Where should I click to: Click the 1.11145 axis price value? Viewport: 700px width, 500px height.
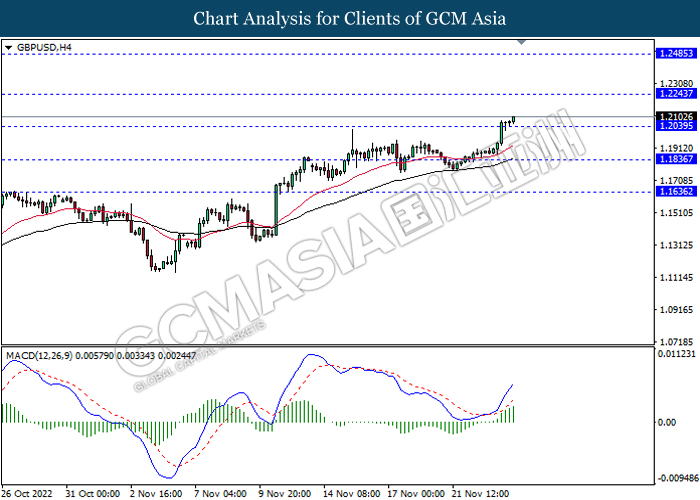click(676, 278)
